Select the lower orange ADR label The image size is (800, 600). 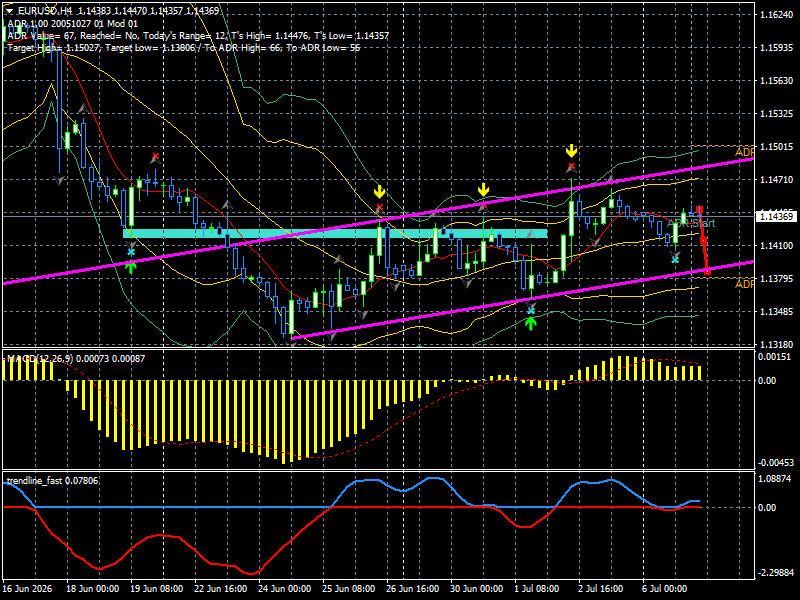[x=744, y=284]
